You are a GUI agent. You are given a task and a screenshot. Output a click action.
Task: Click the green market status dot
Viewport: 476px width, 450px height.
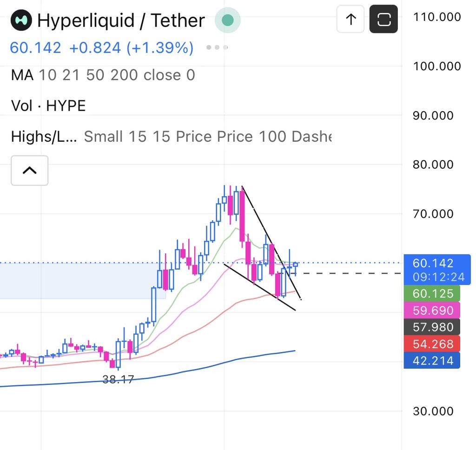[x=228, y=20]
